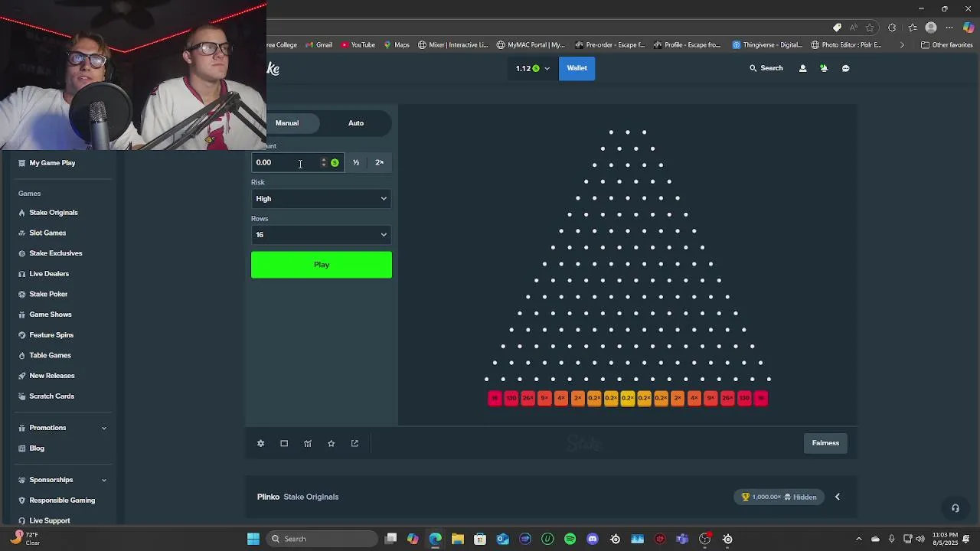Halve the bet with the ½ button
This screenshot has height=551, width=980.
pyautogui.click(x=356, y=162)
